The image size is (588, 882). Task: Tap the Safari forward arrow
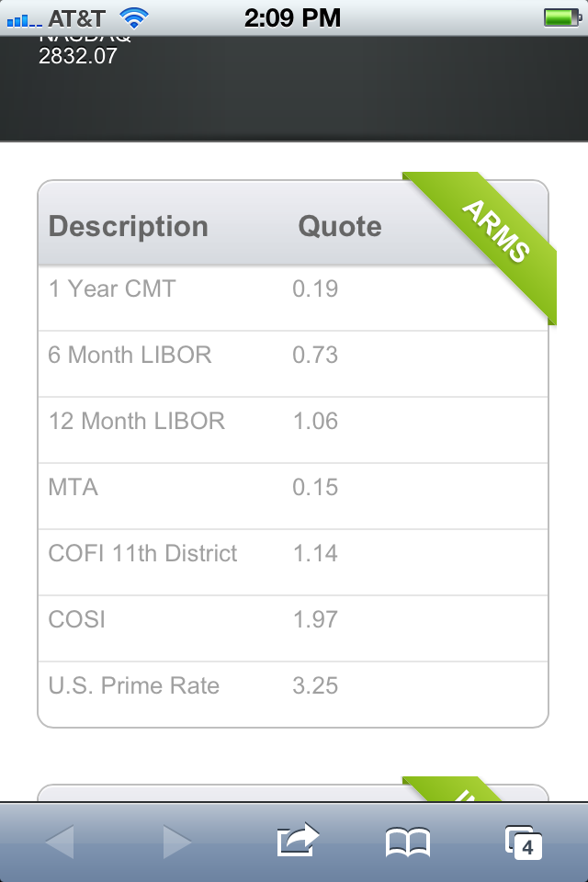pos(176,842)
